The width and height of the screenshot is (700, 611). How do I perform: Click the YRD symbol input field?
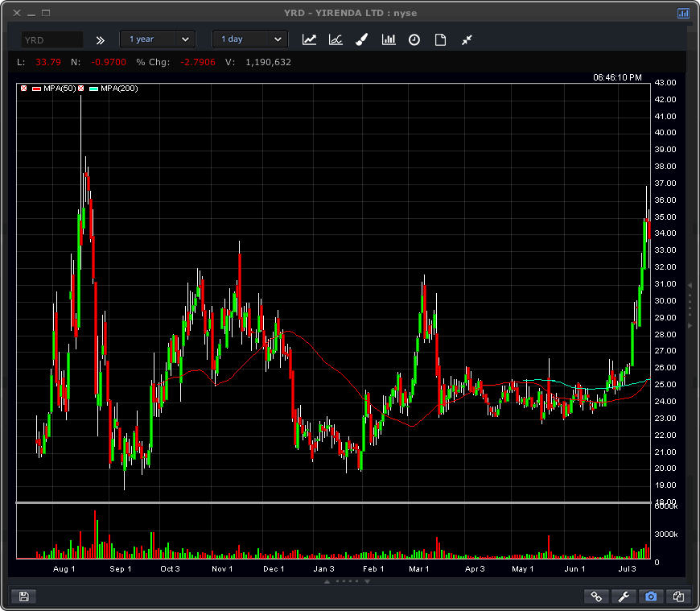pos(52,39)
